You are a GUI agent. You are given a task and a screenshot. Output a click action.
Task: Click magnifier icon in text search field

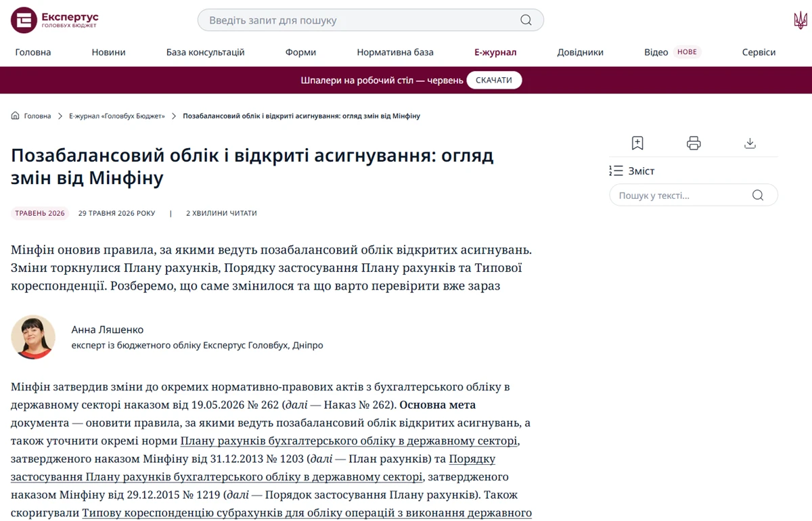coord(758,196)
